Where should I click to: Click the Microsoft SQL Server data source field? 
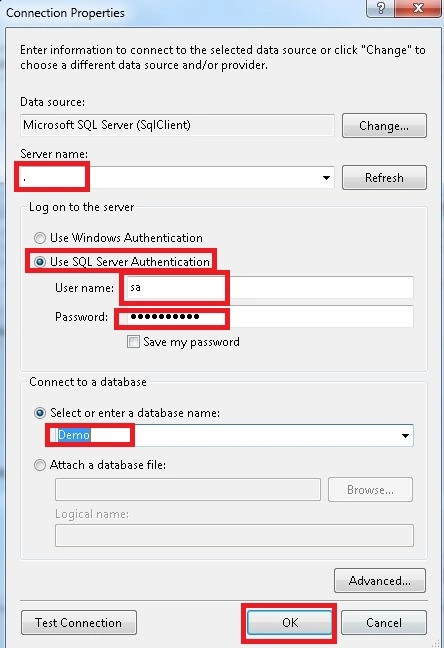[x=177, y=125]
